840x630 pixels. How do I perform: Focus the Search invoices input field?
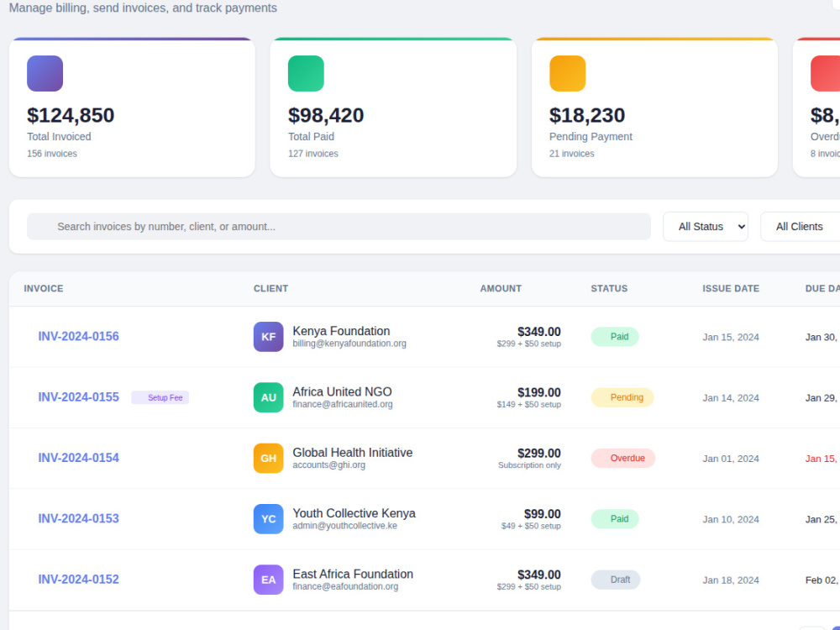[339, 227]
